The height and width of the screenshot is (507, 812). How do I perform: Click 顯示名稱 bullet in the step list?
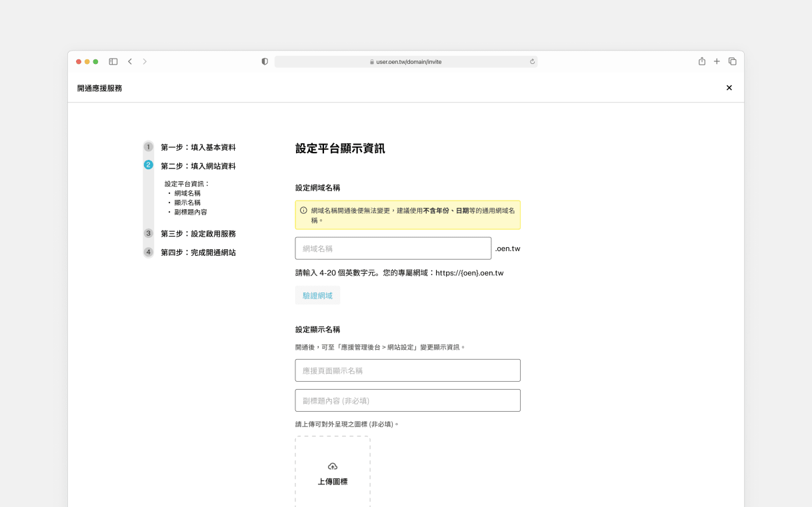click(x=187, y=203)
